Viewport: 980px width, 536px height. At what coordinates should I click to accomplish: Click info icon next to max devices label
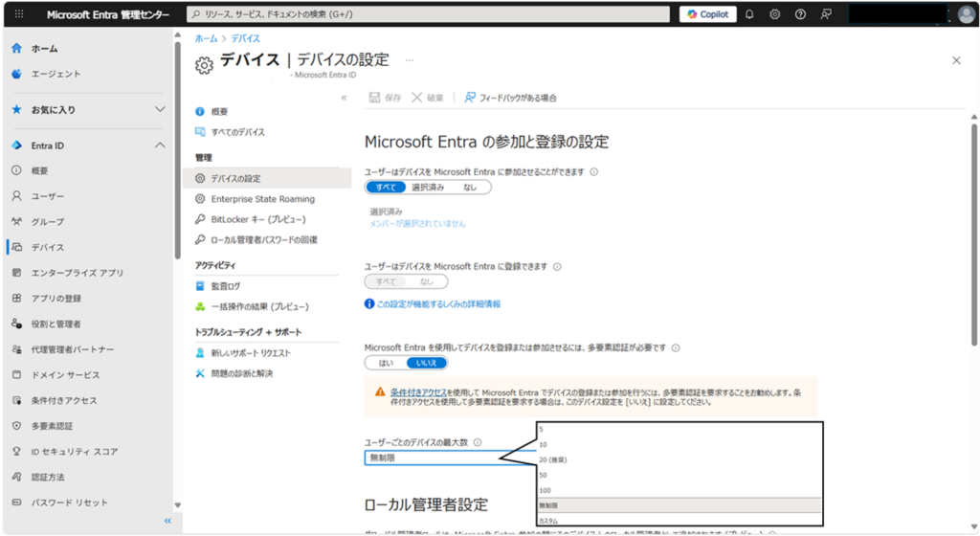478,442
